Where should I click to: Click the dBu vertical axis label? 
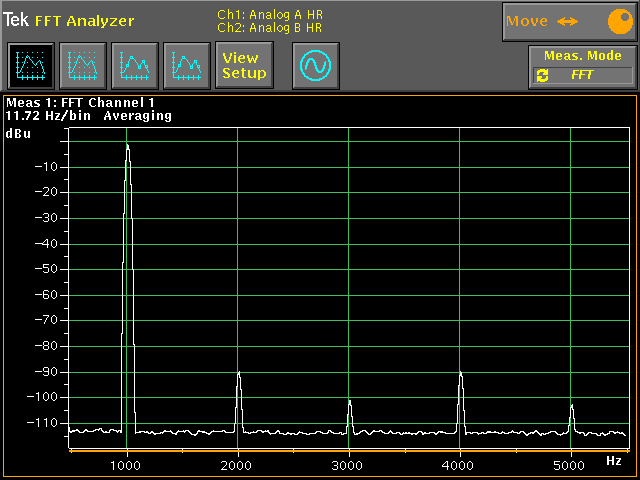coord(18,133)
